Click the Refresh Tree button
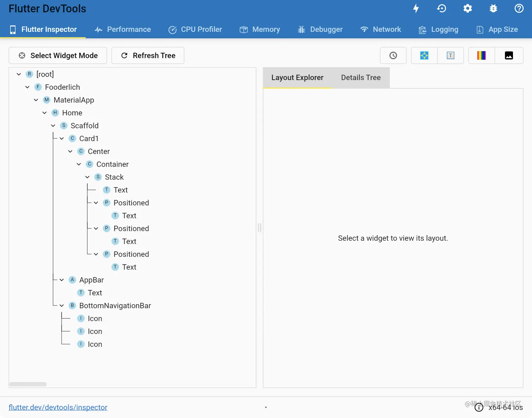532x418 pixels. click(x=148, y=56)
